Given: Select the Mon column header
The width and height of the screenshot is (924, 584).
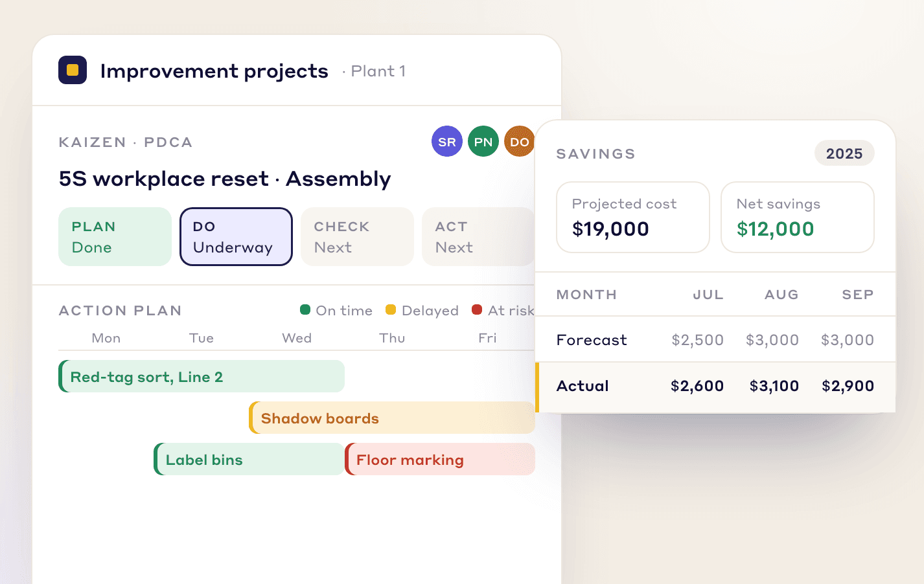Looking at the screenshot, I should (106, 338).
